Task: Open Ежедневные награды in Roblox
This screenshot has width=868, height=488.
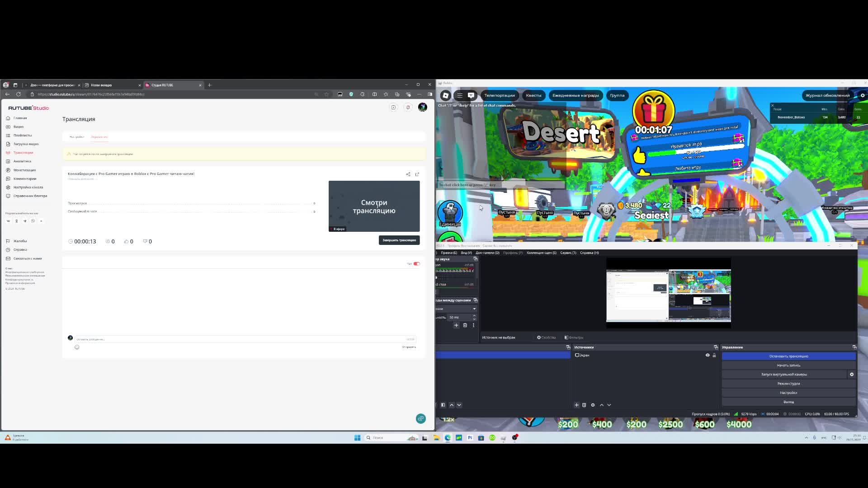Action: [x=576, y=95]
